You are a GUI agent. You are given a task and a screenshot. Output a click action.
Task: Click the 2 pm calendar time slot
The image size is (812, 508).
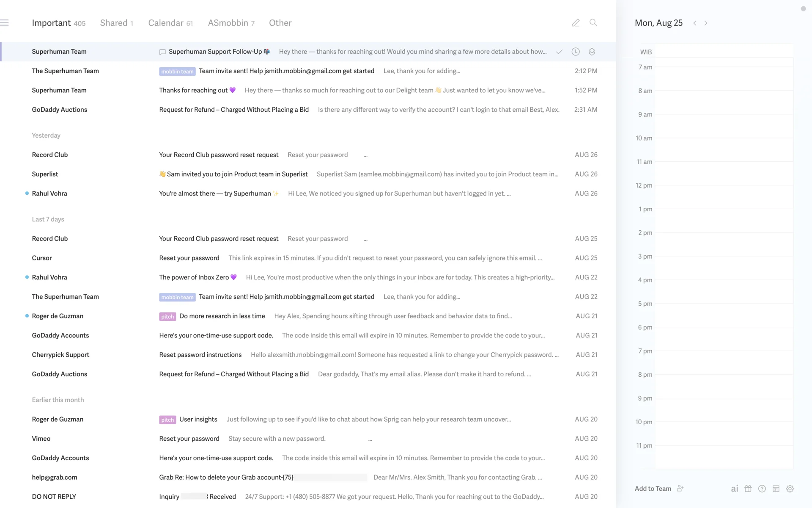coord(723,243)
